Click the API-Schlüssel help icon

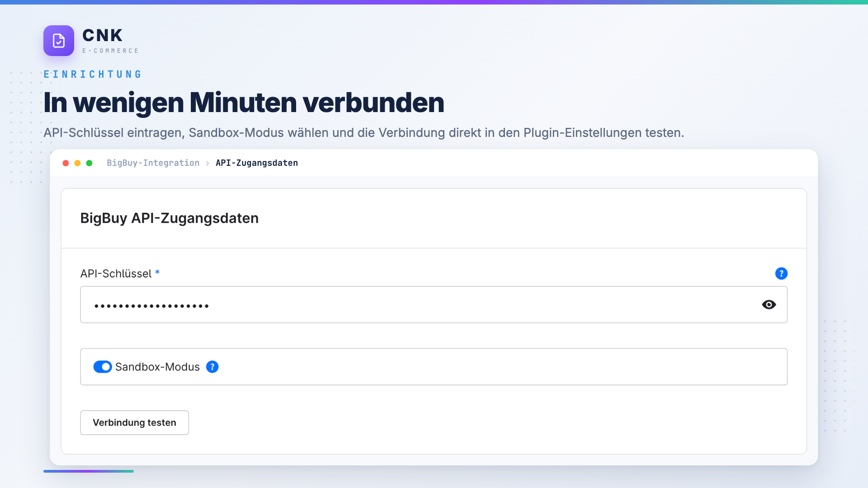781,273
